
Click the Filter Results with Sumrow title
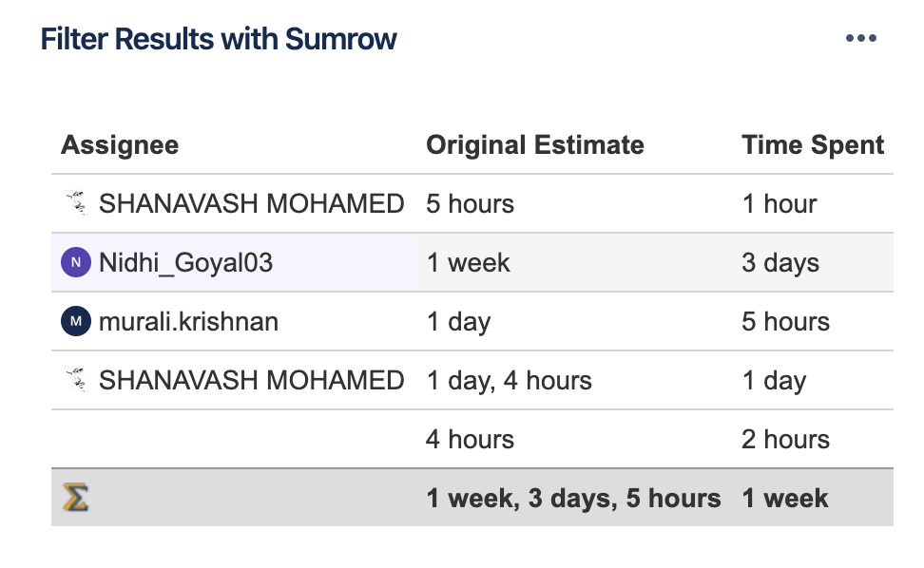point(219,40)
